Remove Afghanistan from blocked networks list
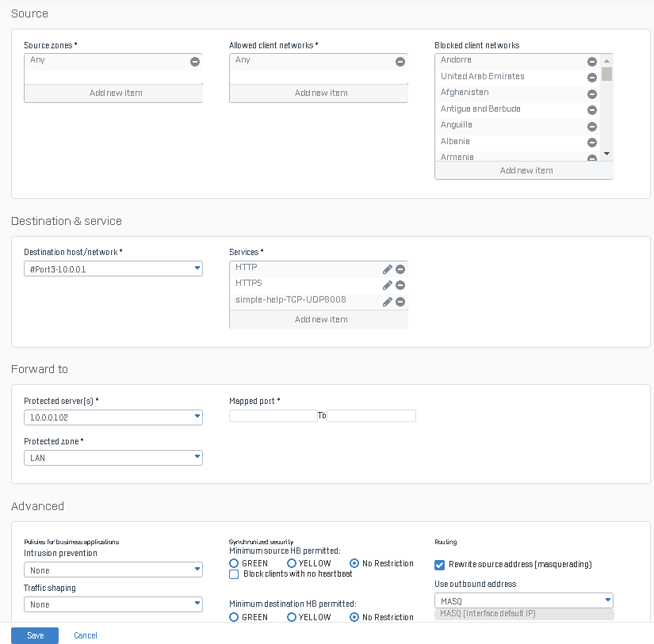This screenshot has width=654, height=644. (591, 94)
